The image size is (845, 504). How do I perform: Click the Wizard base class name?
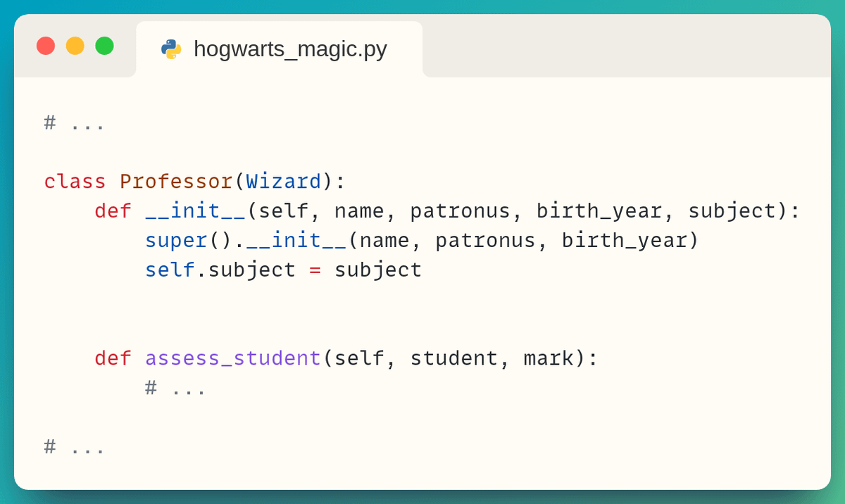pyautogui.click(x=283, y=182)
